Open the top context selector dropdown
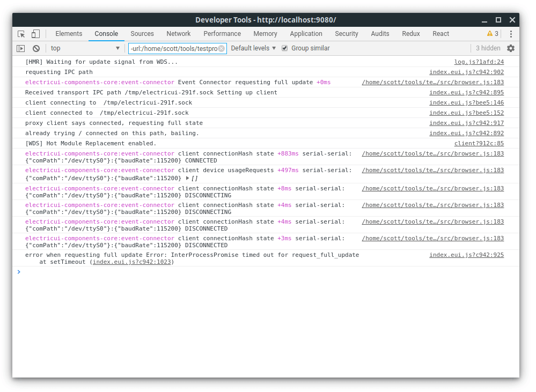 85,48
